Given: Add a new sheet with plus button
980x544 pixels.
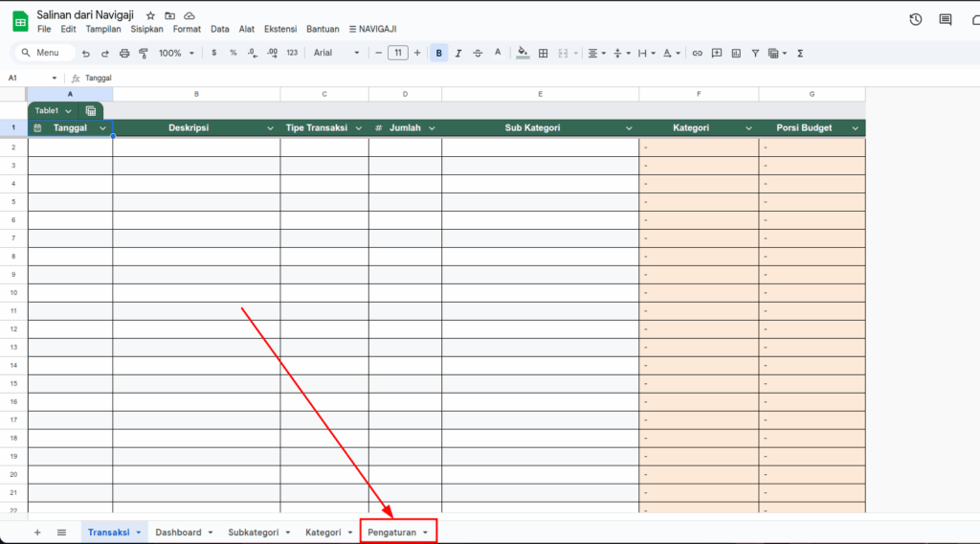Looking at the screenshot, I should 37,532.
